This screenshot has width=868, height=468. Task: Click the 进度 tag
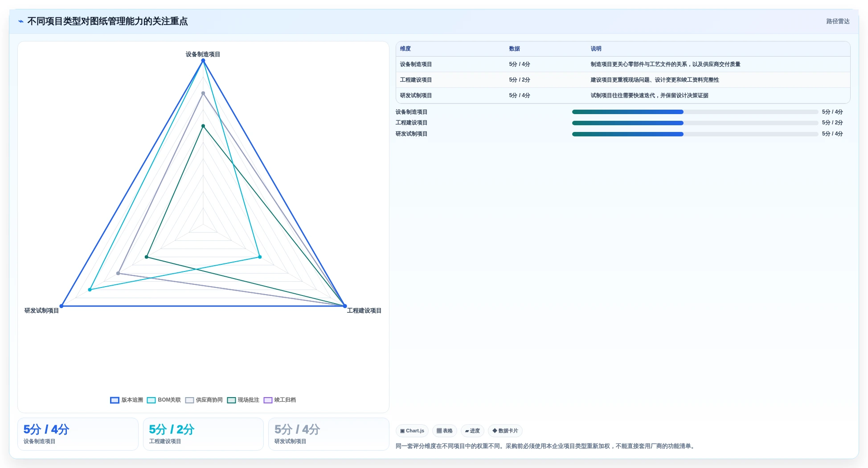coord(472,431)
